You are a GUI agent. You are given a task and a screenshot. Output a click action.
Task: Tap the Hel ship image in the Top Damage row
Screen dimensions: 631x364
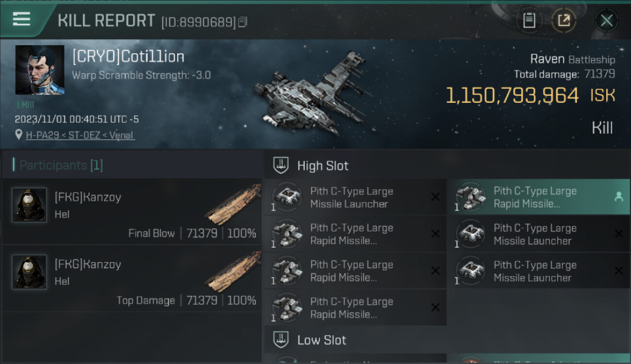233,271
